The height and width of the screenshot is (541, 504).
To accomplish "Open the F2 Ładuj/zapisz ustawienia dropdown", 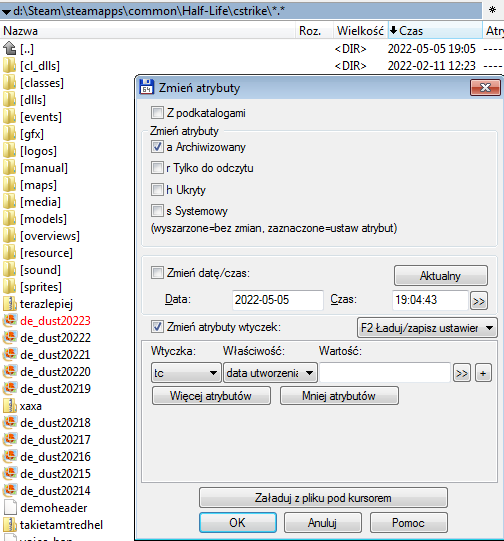I will pyautogui.click(x=427, y=327).
